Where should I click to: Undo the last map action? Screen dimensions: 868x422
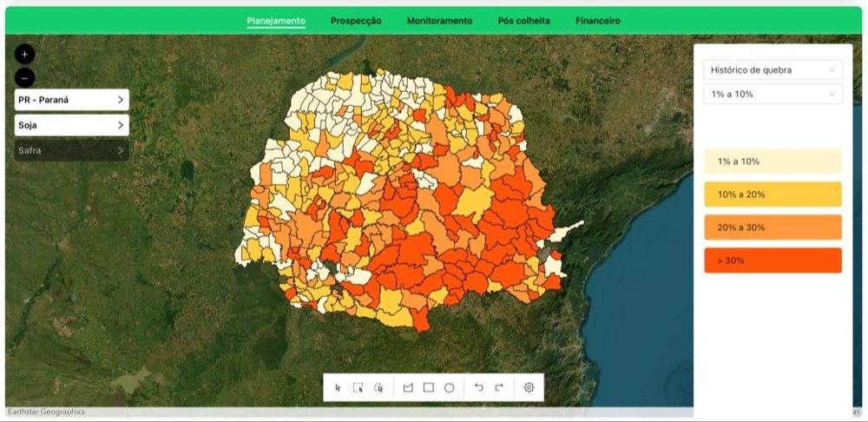point(479,387)
